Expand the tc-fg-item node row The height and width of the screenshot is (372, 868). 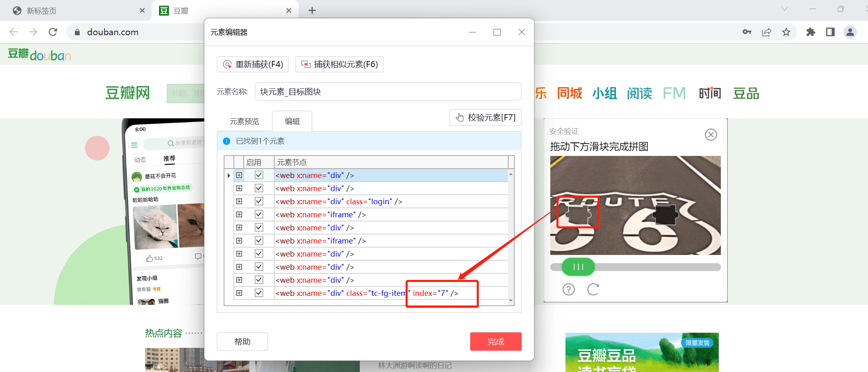(x=239, y=293)
